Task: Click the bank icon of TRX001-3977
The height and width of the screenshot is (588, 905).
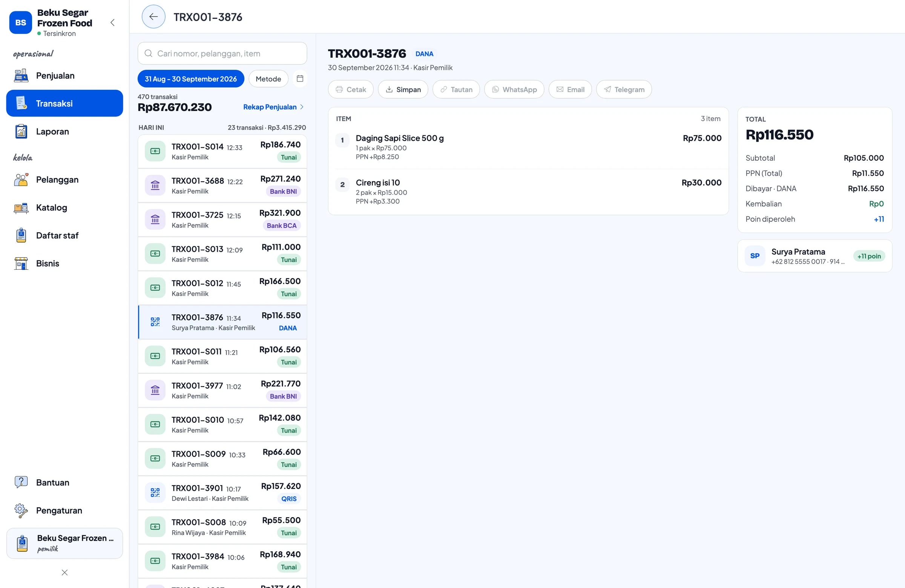Action: pos(155,390)
